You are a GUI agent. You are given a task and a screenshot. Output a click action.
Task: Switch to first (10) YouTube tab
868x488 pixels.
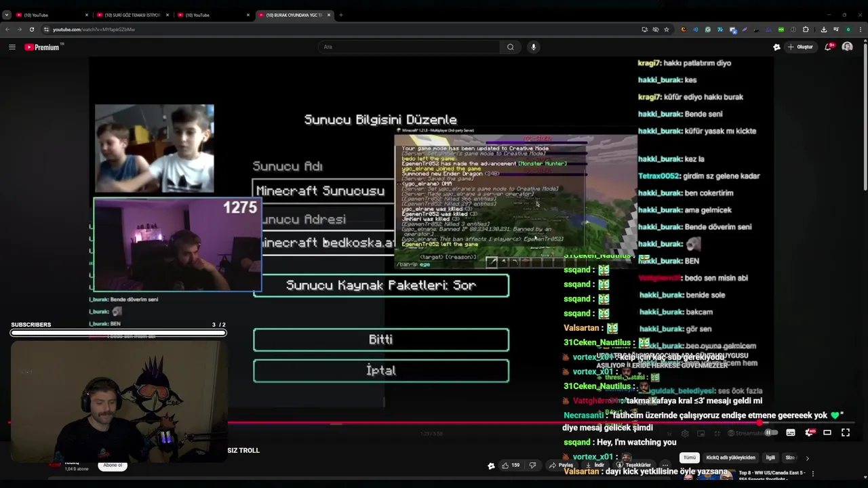pyautogui.click(x=51, y=15)
